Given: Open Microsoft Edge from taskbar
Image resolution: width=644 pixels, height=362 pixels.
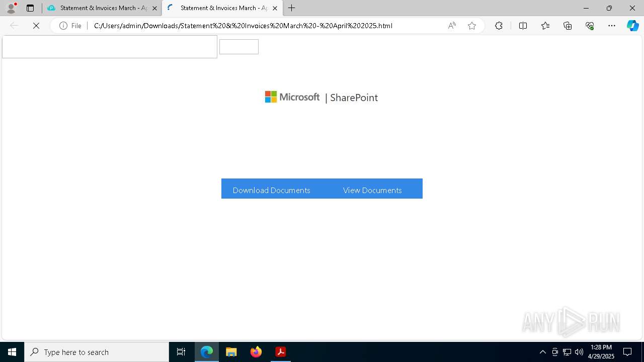Looking at the screenshot, I should point(207,352).
